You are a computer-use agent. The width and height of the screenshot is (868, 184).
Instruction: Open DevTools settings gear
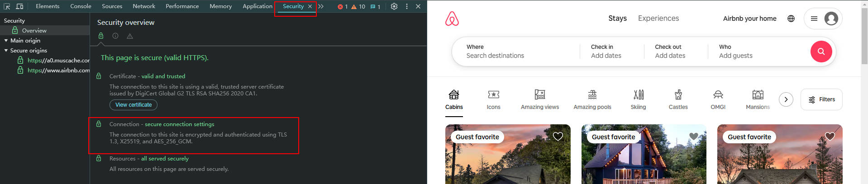394,6
